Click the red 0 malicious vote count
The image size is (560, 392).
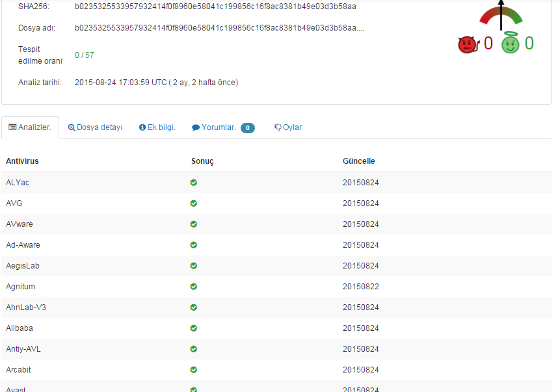[x=488, y=43]
